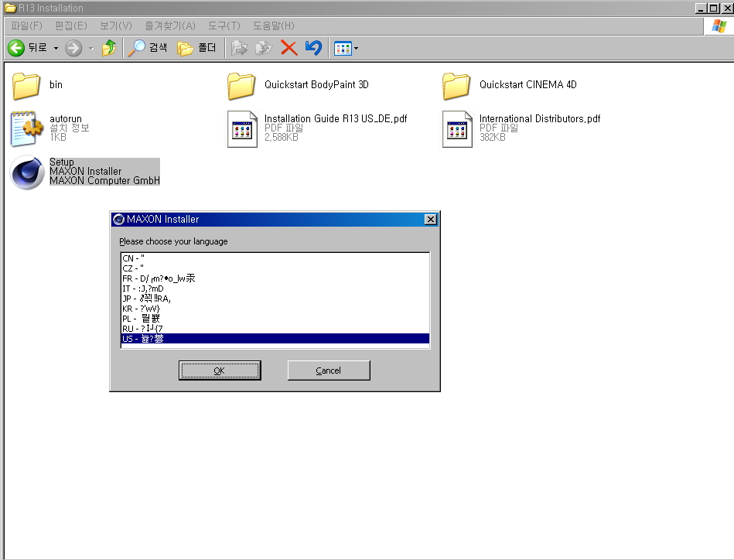Expand the Views dropdown arrow
Image resolution: width=734 pixels, height=560 pixels.
[x=357, y=48]
